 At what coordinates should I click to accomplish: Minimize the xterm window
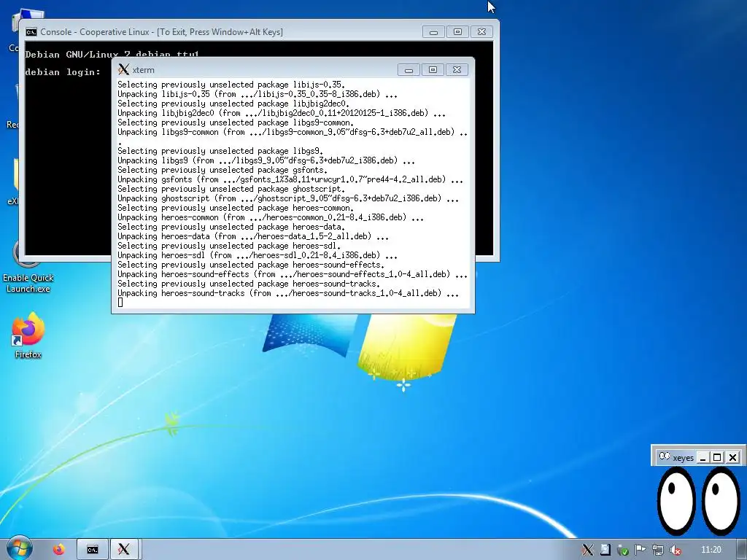point(409,70)
